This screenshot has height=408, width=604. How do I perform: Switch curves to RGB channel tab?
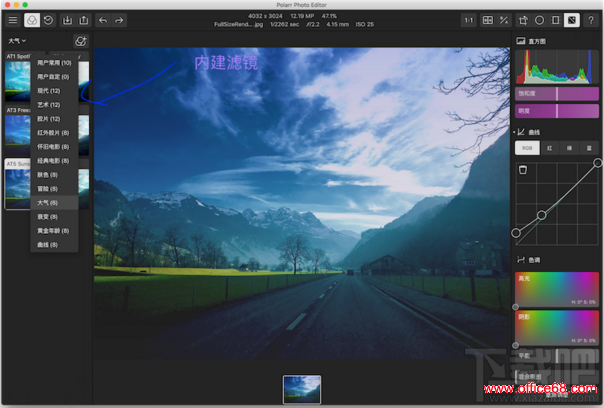[x=527, y=148]
